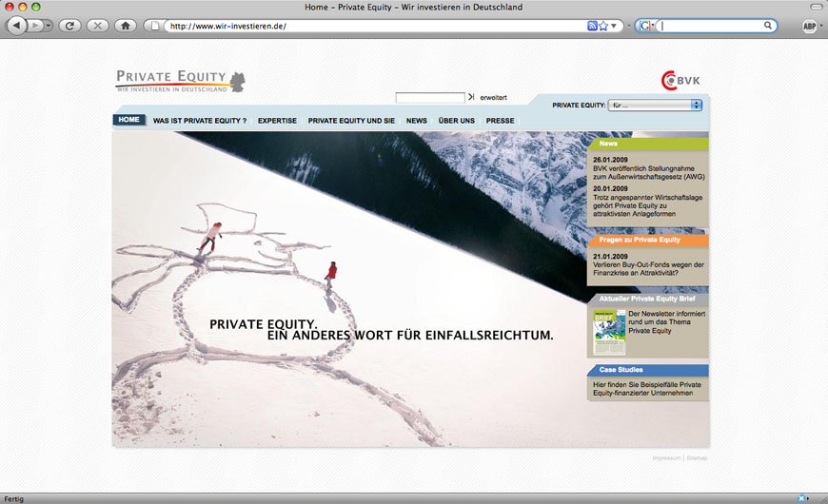Viewport: 828px width, 504px height.
Task: Stop loading with the X button
Action: coord(97,26)
